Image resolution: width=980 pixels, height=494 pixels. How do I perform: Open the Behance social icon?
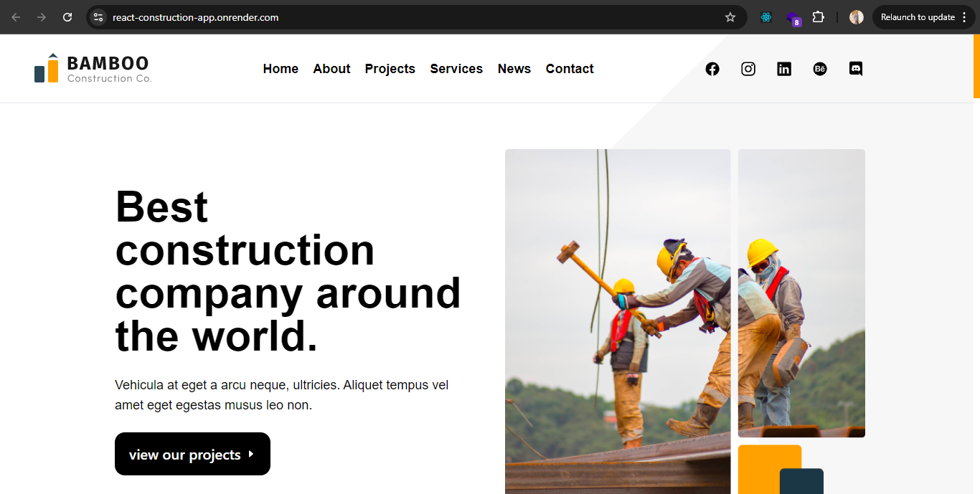point(820,69)
